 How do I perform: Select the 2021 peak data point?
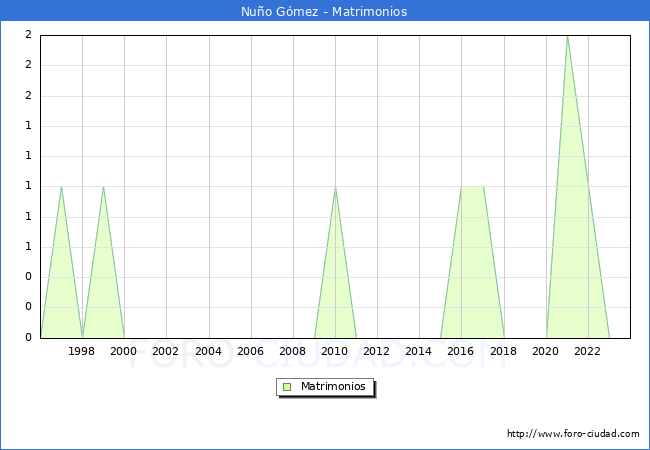(x=567, y=36)
